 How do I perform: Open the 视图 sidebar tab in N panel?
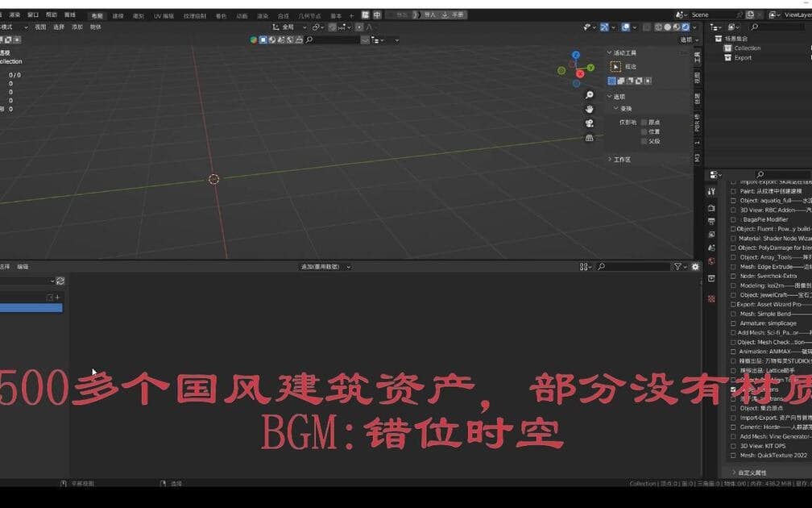pyautogui.click(x=698, y=77)
